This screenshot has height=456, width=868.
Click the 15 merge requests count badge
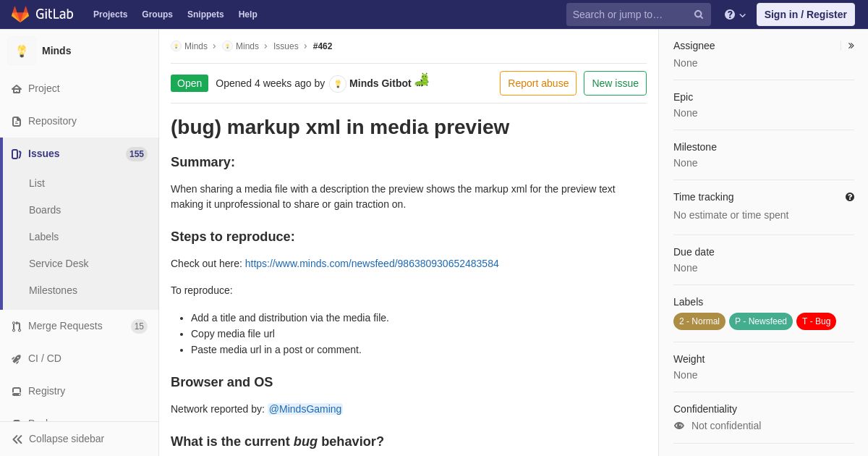(x=139, y=326)
